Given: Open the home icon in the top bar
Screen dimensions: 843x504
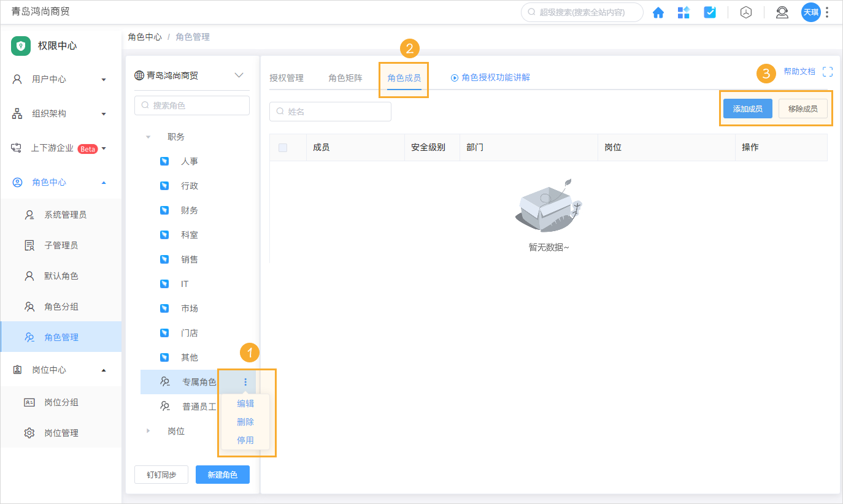Looking at the screenshot, I should 658,12.
